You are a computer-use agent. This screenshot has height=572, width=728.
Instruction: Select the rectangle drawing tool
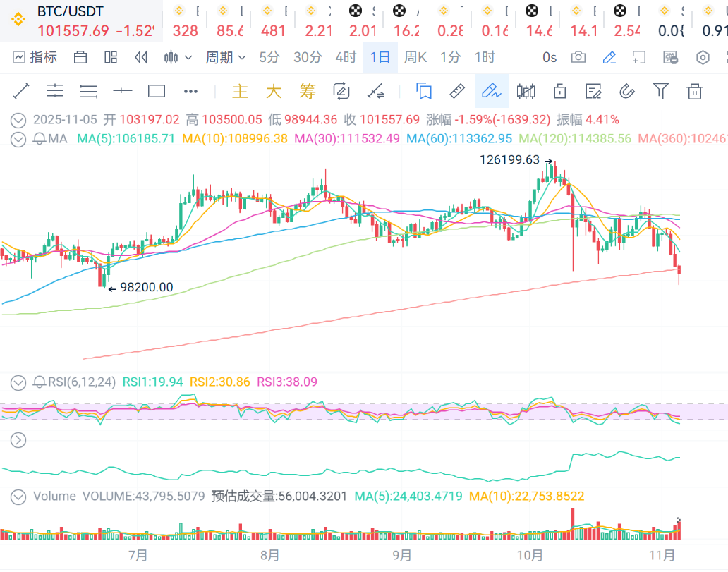(x=156, y=91)
